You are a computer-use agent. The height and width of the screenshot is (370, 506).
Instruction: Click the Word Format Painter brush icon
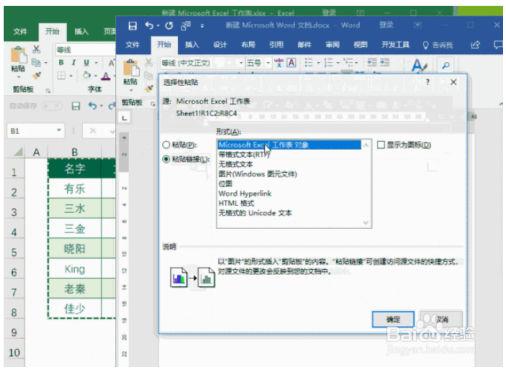[x=149, y=88]
